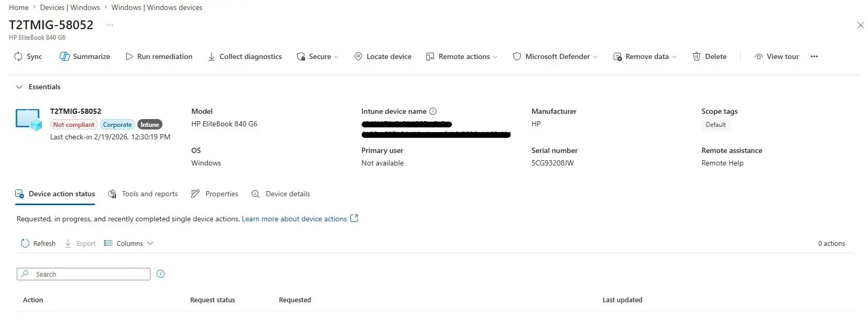Click the Refresh circular arrow icon

[25, 243]
